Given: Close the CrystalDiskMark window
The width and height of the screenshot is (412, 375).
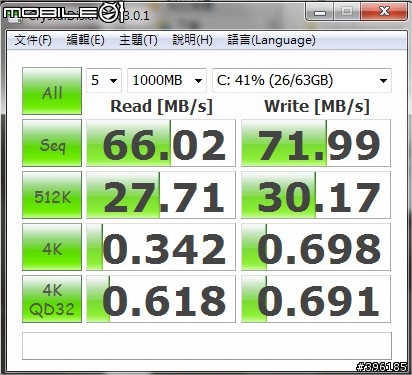Looking at the screenshot, I should click(x=384, y=12).
